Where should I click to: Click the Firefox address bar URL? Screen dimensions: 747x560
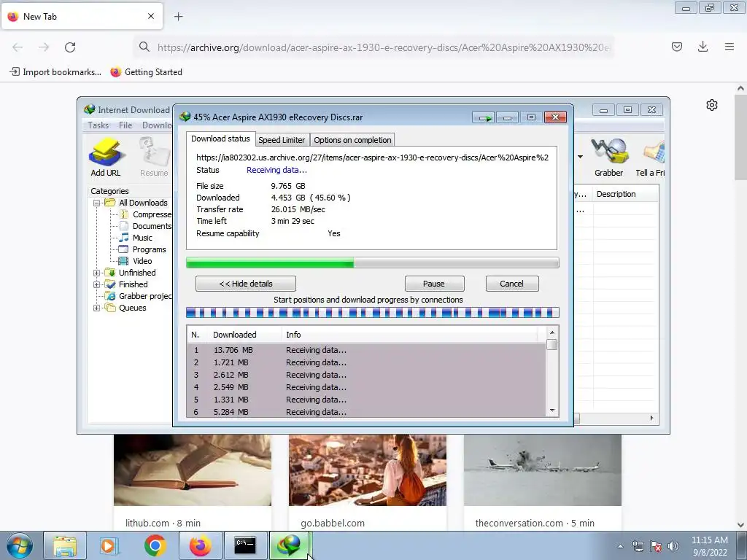383,47
